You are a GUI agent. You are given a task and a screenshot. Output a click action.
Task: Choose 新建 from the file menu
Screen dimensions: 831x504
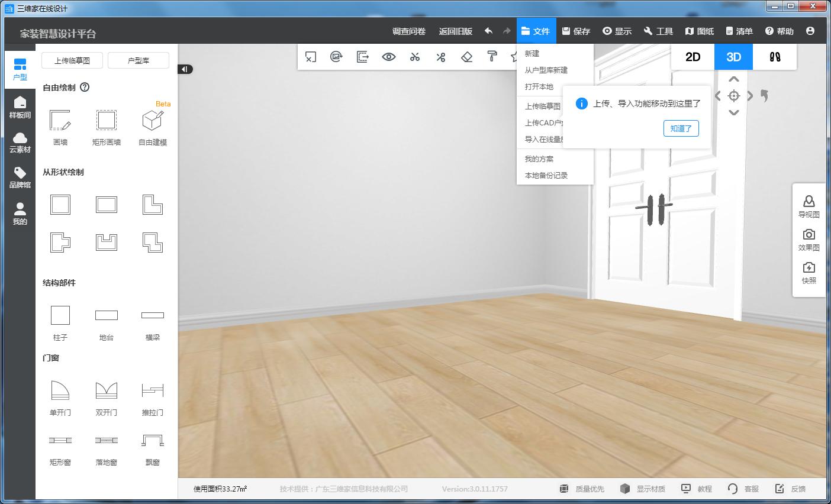[532, 53]
